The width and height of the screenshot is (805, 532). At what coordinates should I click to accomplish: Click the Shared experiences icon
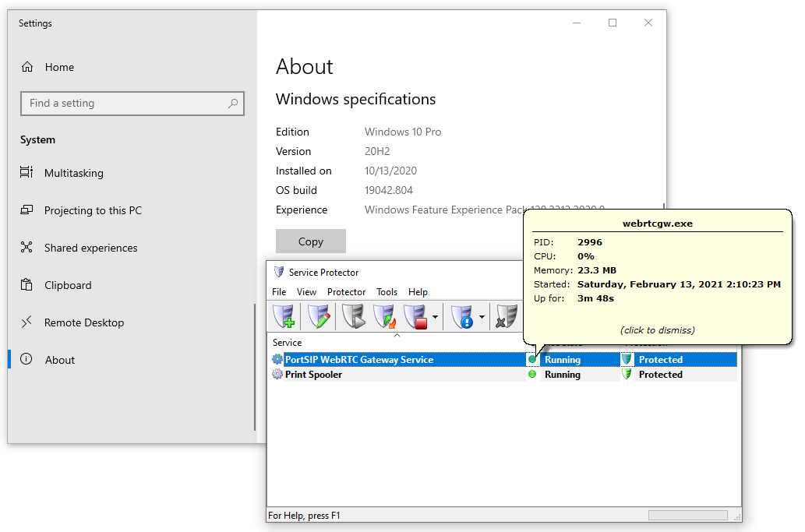26,247
